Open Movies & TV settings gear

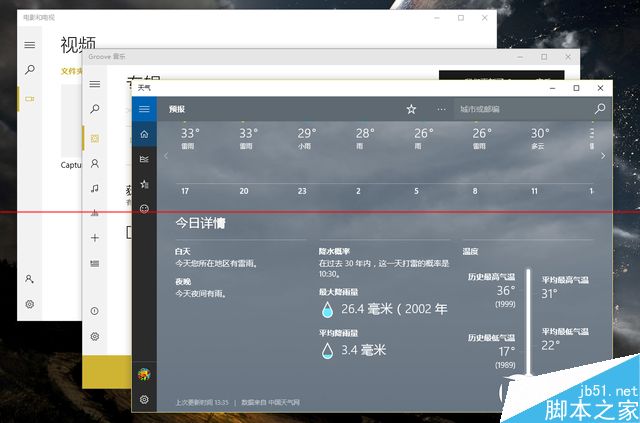(x=29, y=304)
